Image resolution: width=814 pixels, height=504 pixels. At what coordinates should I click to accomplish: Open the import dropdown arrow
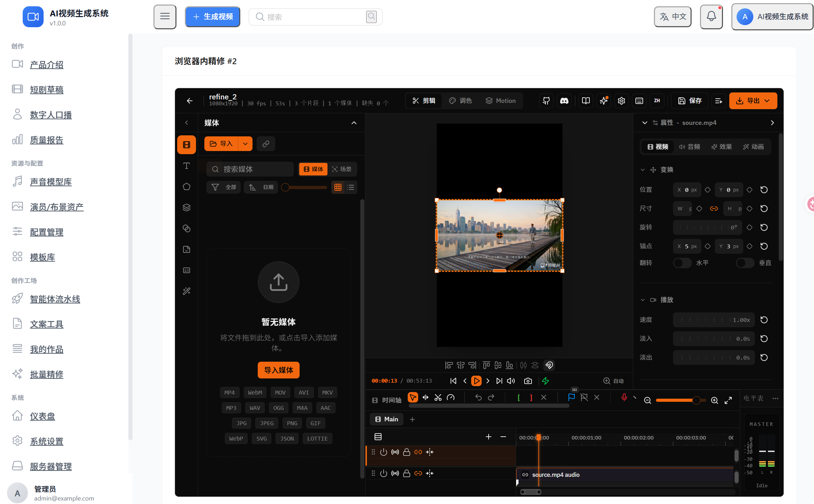point(245,144)
